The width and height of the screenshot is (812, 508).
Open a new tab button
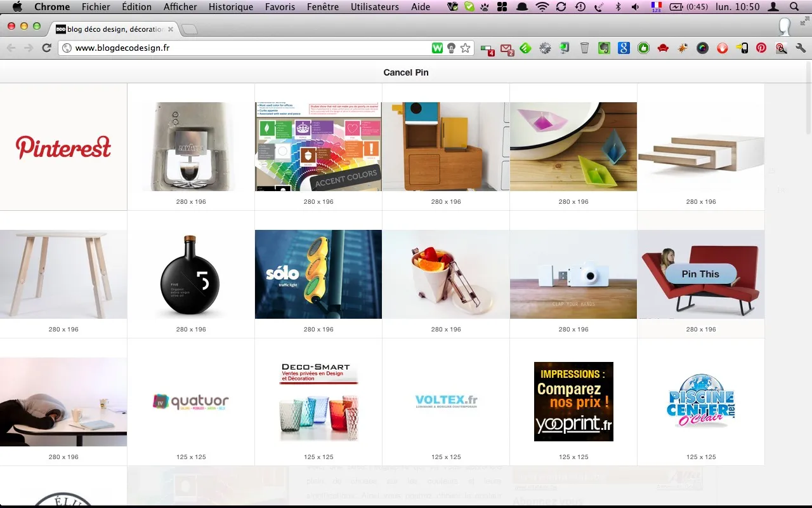pyautogui.click(x=189, y=29)
